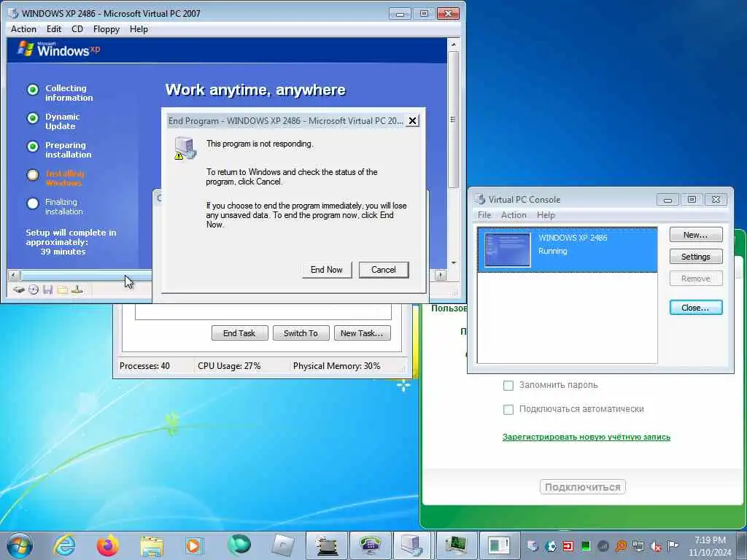Click the Close... button in Virtual PC Console
This screenshot has height=560, width=747.
click(695, 308)
